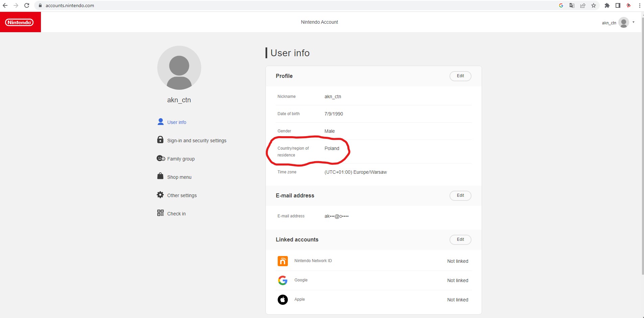Click the header user avatar icon
This screenshot has width=644, height=318.
624,23
